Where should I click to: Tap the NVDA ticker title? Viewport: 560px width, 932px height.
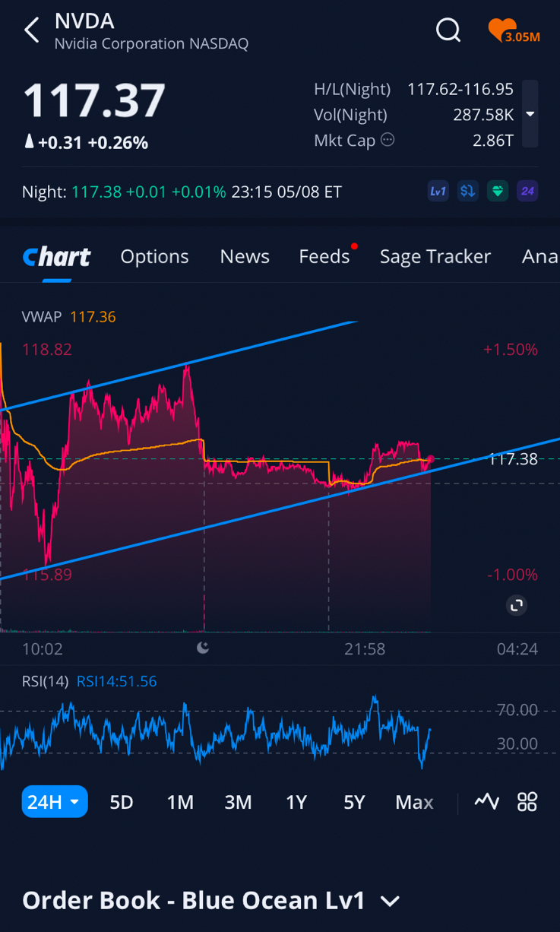click(x=84, y=21)
